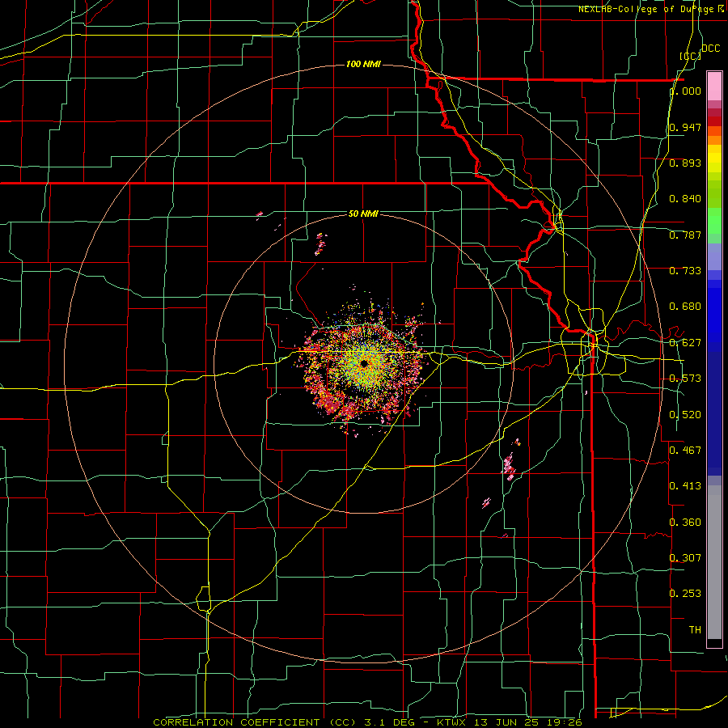728x728 pixels.
Task: Select the 0.573 legend value
Action: point(685,379)
